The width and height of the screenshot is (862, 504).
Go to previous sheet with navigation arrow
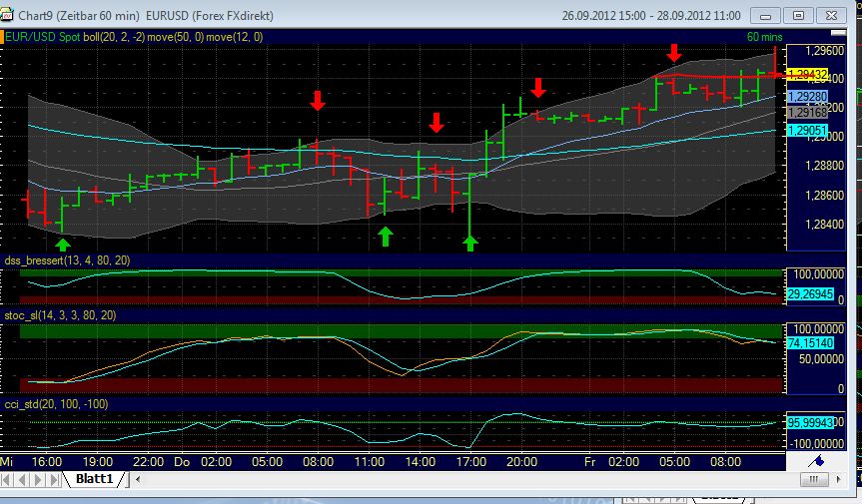coord(22,480)
